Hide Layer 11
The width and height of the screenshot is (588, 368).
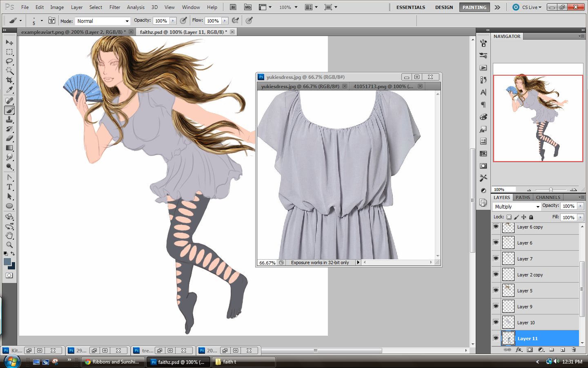click(496, 338)
